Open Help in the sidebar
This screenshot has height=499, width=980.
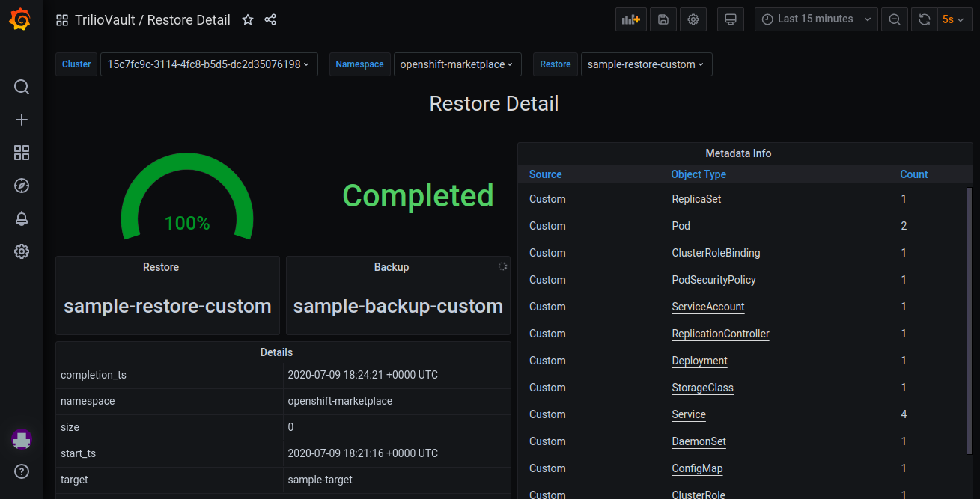point(22,471)
